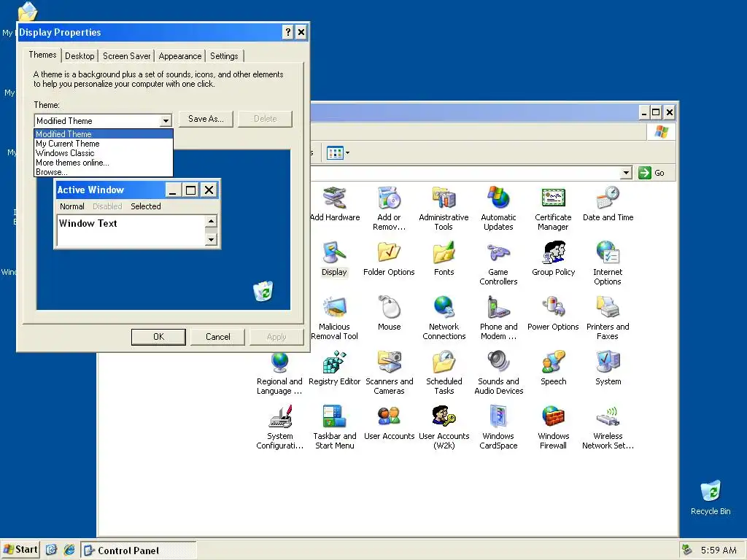Switch to the Screen Saver tab
This screenshot has width=747, height=560.
[127, 56]
